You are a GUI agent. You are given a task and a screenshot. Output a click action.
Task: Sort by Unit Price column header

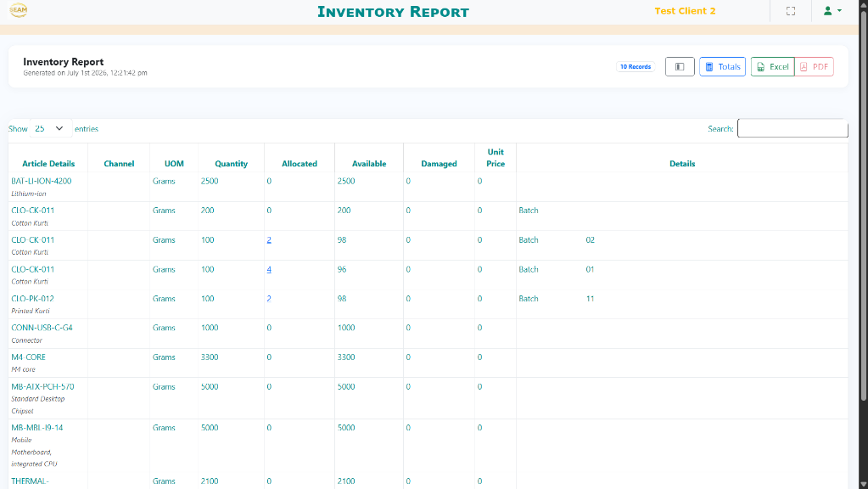tap(496, 158)
